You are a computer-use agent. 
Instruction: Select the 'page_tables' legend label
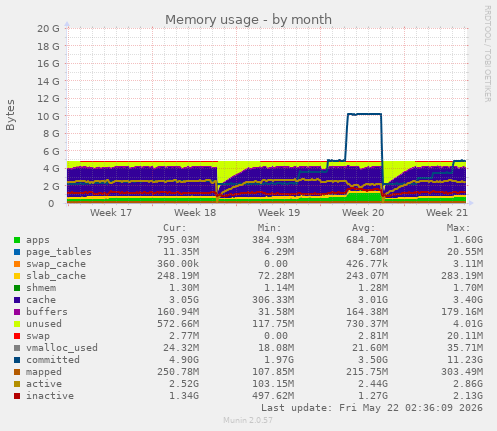[x=59, y=252]
